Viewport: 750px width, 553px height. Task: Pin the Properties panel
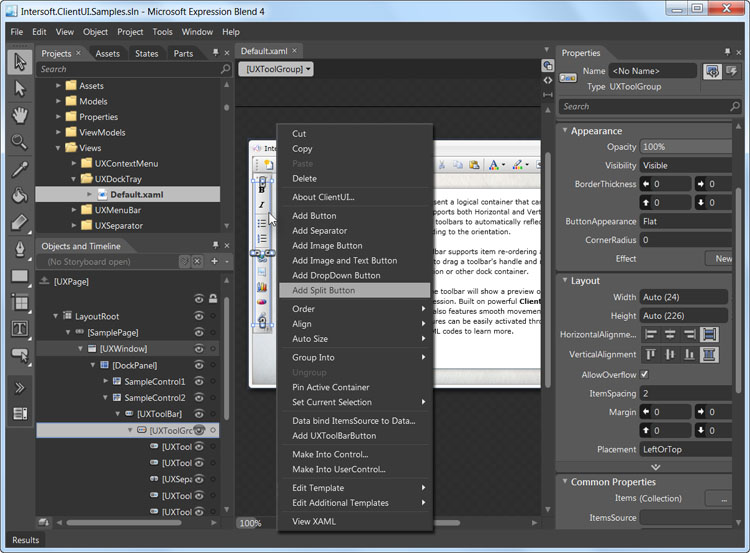point(728,52)
